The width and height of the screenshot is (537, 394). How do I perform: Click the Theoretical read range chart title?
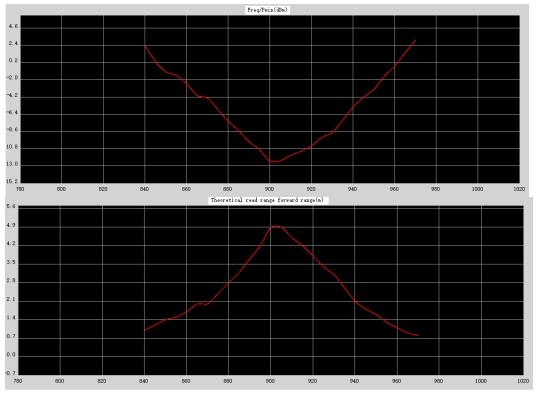tap(267, 200)
